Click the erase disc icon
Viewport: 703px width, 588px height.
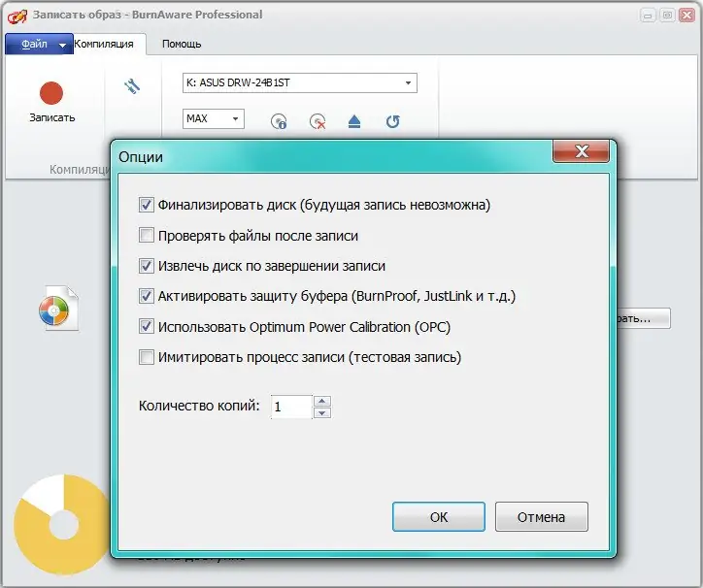click(x=318, y=121)
